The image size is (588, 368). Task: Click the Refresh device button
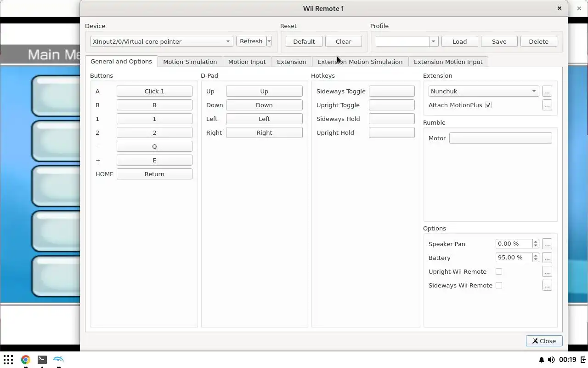pyautogui.click(x=251, y=41)
